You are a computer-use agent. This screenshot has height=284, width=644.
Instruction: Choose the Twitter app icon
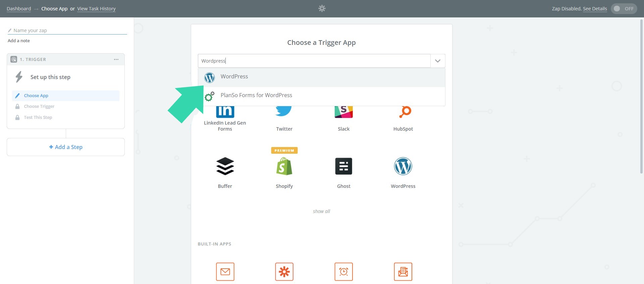point(284,111)
